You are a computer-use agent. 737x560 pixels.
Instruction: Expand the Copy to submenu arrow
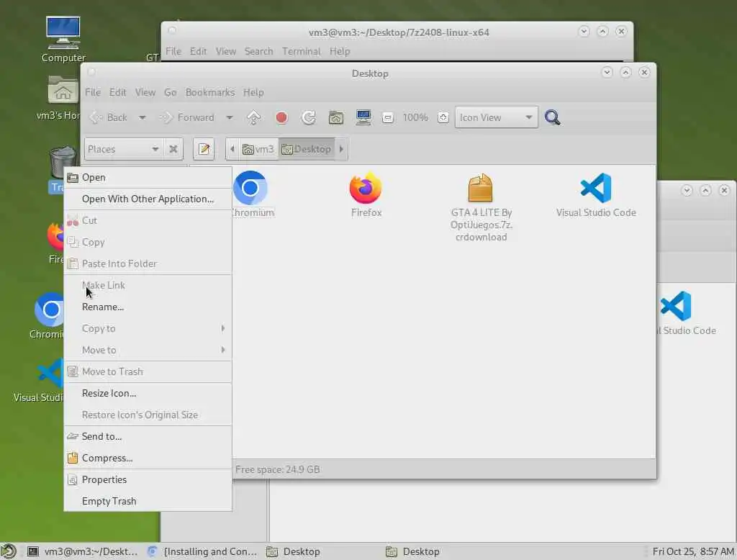223,329
